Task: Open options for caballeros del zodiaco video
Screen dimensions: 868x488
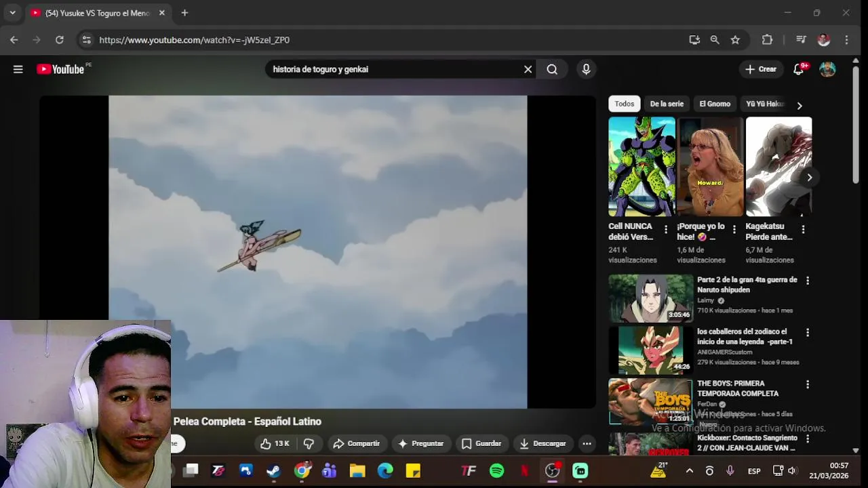Action: click(807, 333)
